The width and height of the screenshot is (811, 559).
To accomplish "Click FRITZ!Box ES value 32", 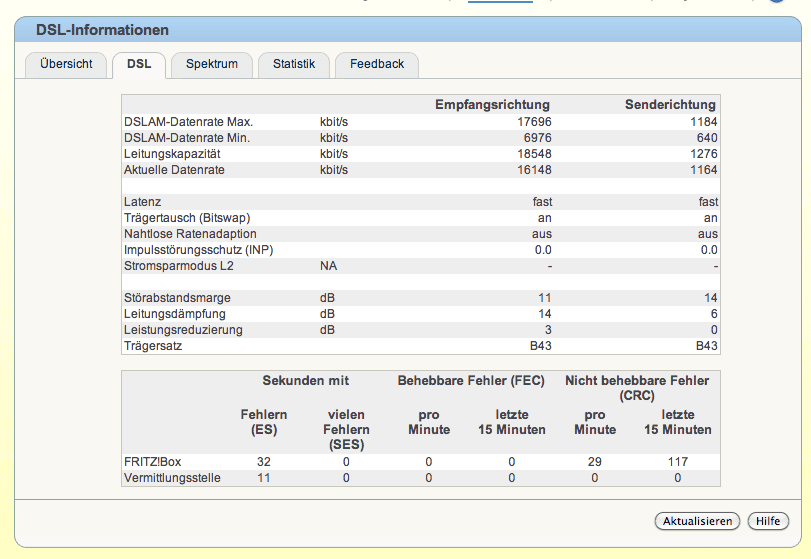I will point(264,462).
